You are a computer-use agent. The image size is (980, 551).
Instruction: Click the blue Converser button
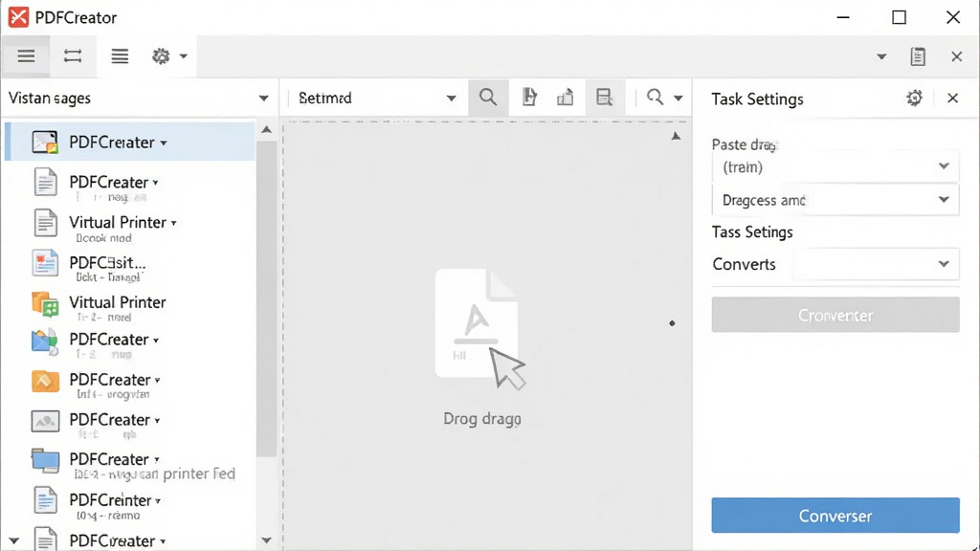[835, 516]
